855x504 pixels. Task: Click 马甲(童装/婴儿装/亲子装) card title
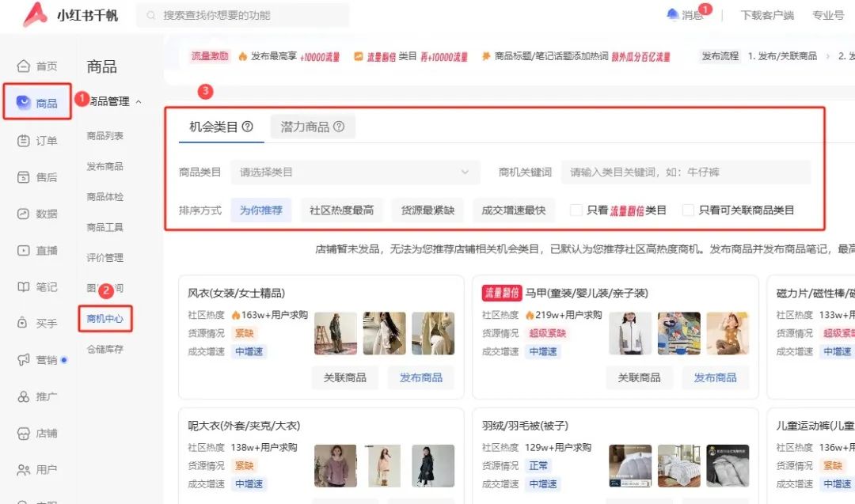[x=587, y=293]
